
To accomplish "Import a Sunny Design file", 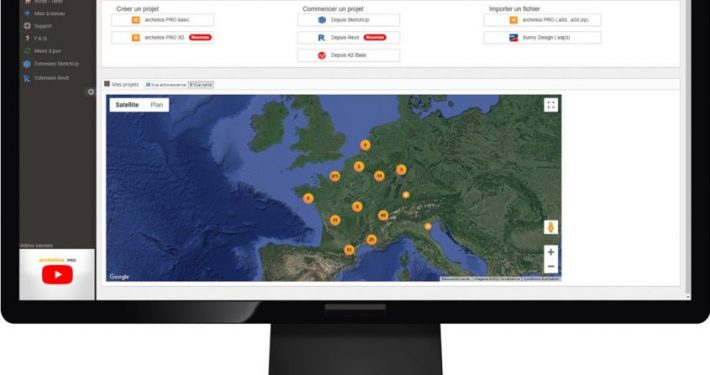I will [542, 38].
